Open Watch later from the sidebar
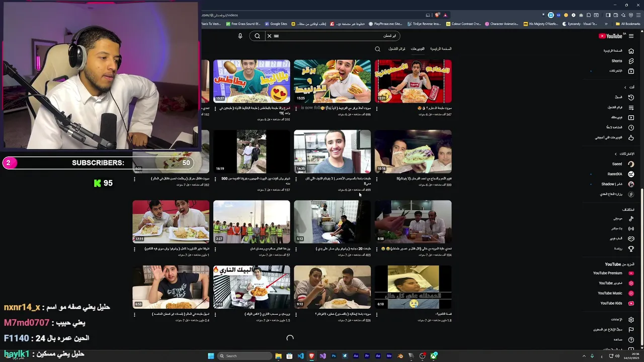This screenshot has width=644, height=362. pyautogui.click(x=619, y=127)
